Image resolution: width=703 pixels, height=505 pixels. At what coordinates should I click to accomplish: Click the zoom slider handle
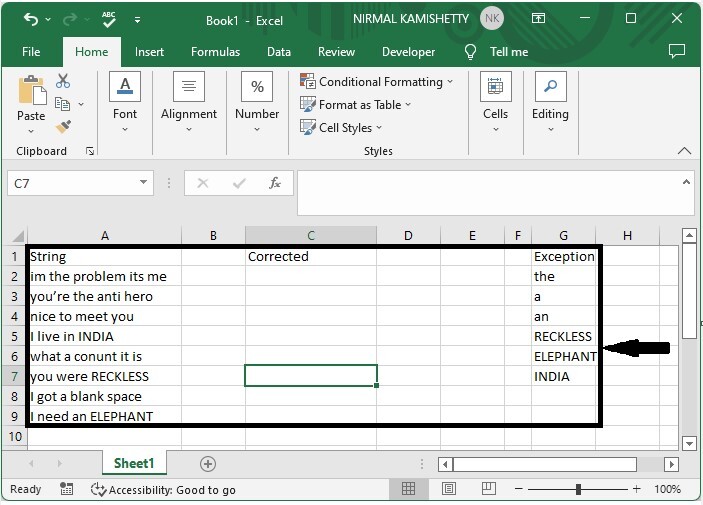[578, 489]
